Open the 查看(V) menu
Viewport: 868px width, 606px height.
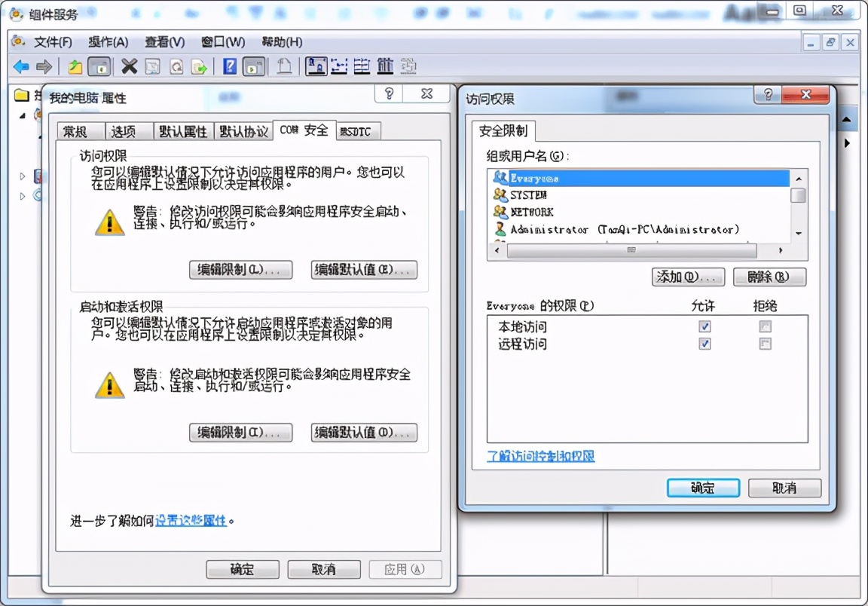click(164, 41)
